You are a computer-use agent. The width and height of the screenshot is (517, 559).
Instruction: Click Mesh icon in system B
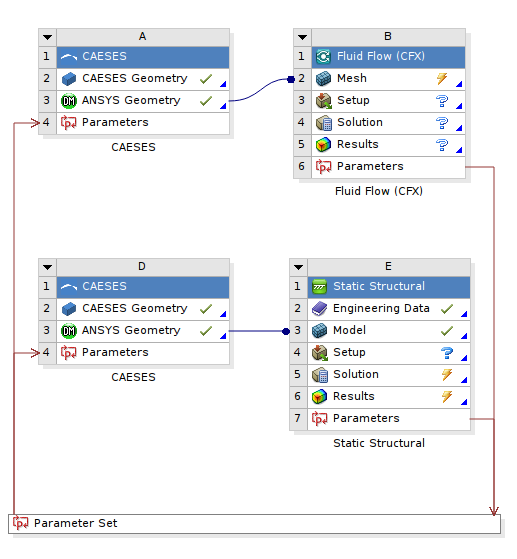coord(323,79)
